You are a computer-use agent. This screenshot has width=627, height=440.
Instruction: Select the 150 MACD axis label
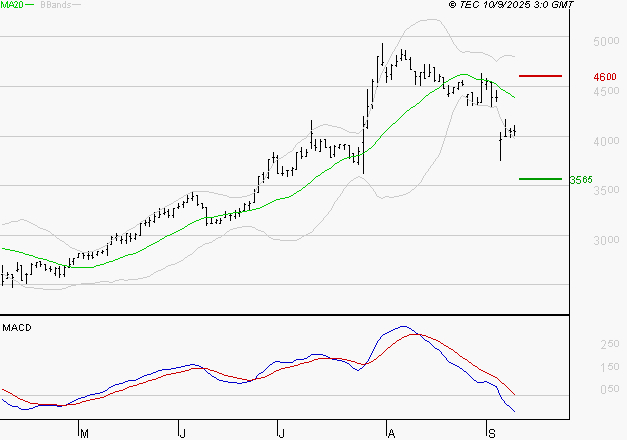[610, 367]
